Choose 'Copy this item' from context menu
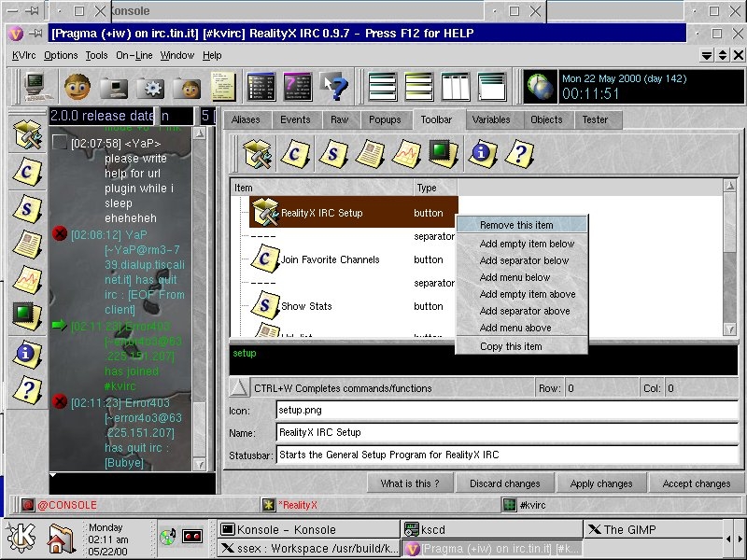The width and height of the screenshot is (747, 560). [x=522, y=346]
